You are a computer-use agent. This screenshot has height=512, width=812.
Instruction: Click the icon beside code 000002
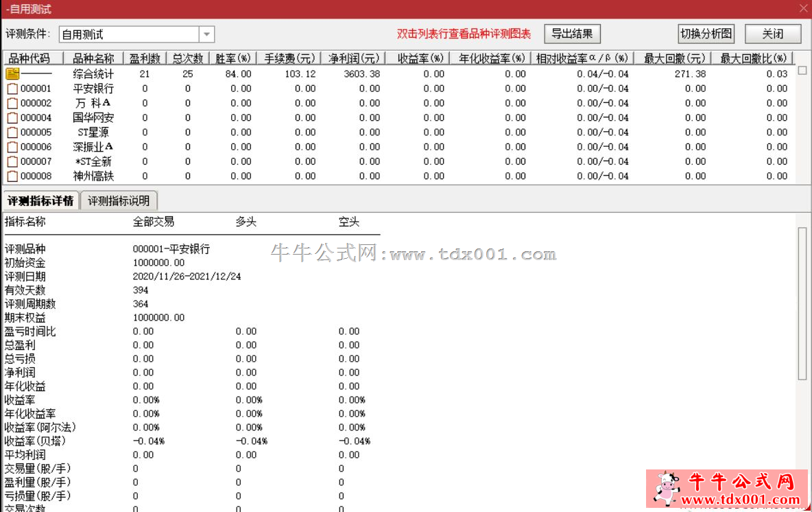pyautogui.click(x=12, y=103)
